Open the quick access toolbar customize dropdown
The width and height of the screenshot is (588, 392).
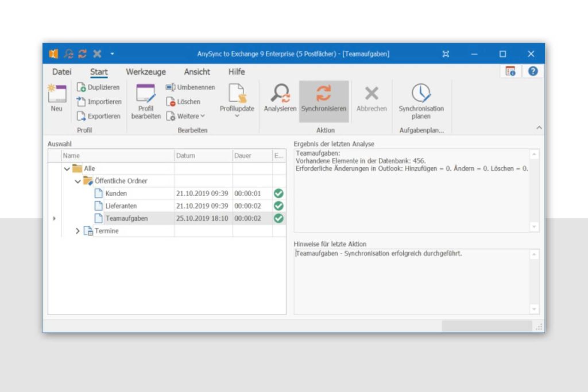point(112,53)
